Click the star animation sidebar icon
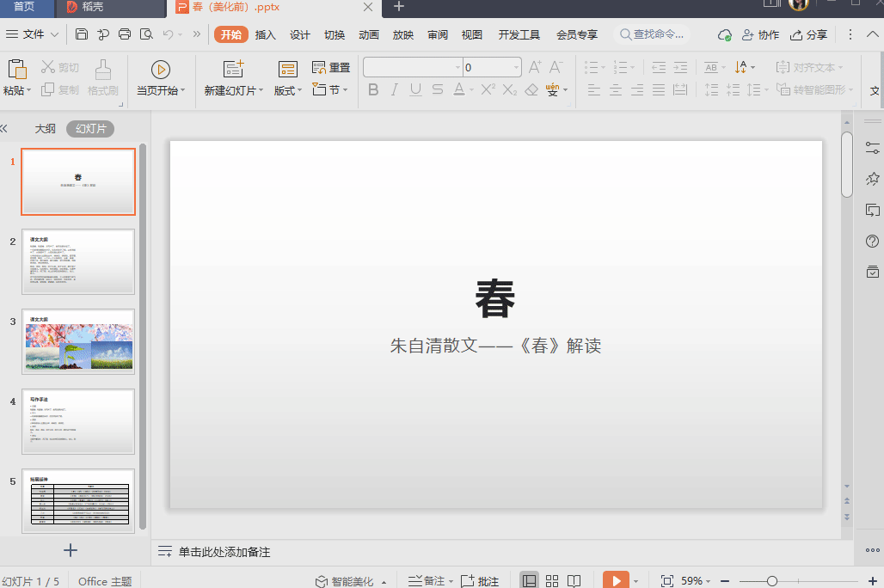Screen dimensions: 884x588 tap(872, 180)
